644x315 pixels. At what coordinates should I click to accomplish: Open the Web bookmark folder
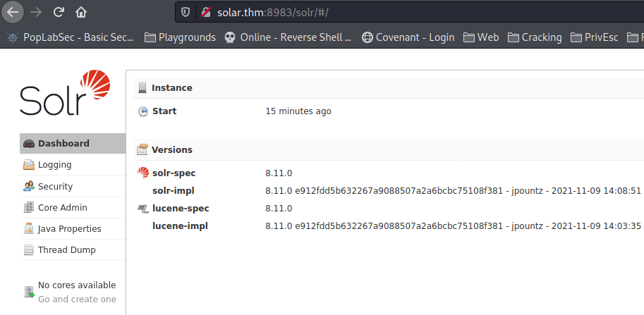click(481, 37)
